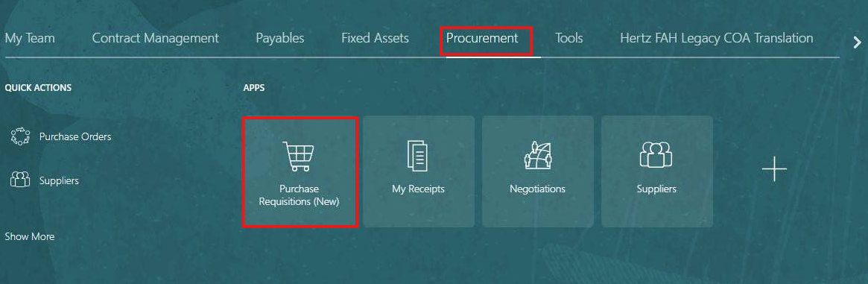Click the Suppliers people icon in Apps
868x284 pixels.
[x=656, y=154]
